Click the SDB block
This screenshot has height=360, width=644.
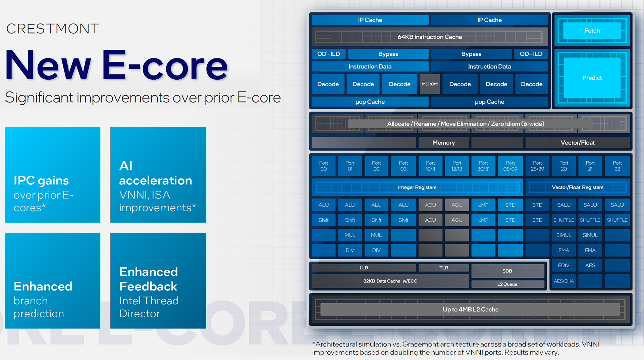pos(507,271)
